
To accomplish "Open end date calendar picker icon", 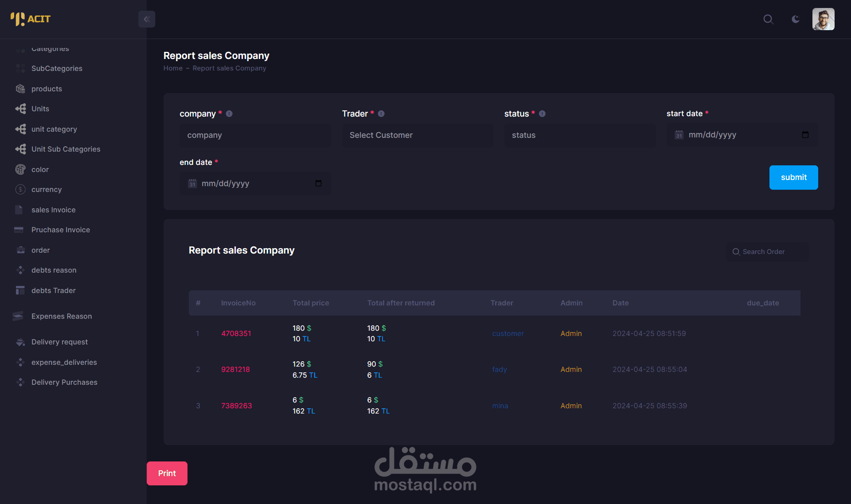I will pyautogui.click(x=318, y=184).
